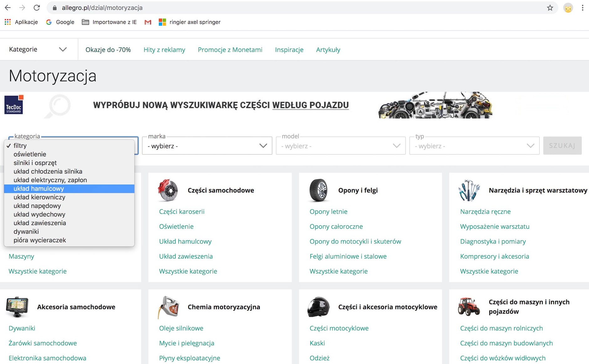
Task: Click the tire icon beside Opony i felgi
Action: (319, 190)
